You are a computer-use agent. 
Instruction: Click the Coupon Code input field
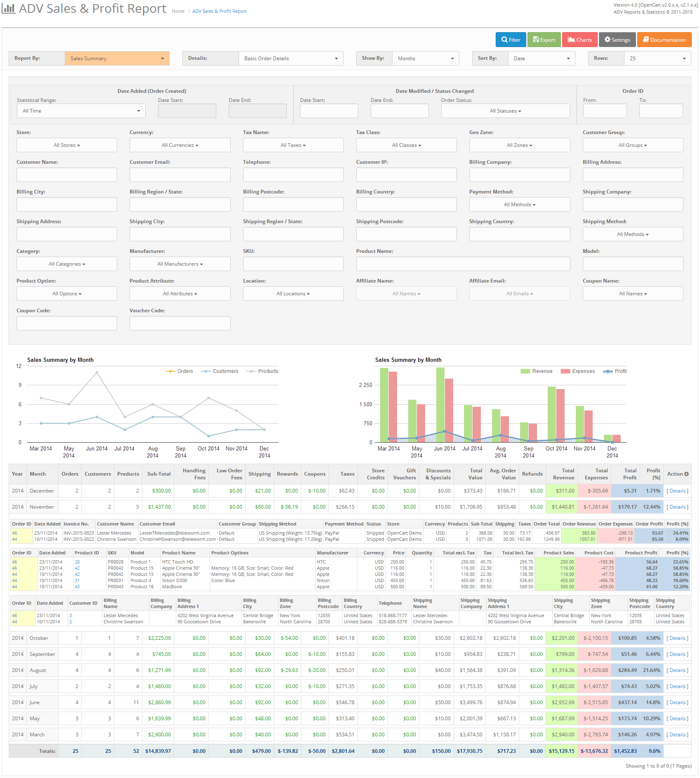(x=67, y=323)
